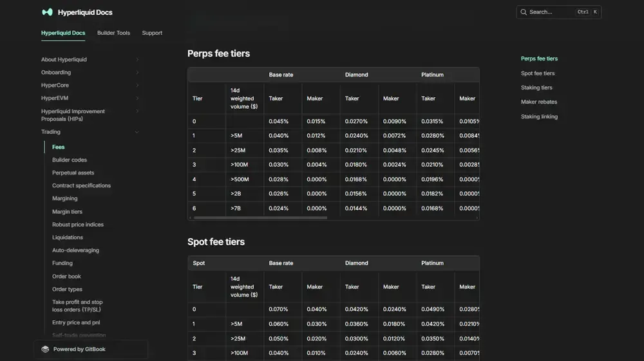
Task: Click the Perps fee tiers heading
Action: (x=218, y=53)
